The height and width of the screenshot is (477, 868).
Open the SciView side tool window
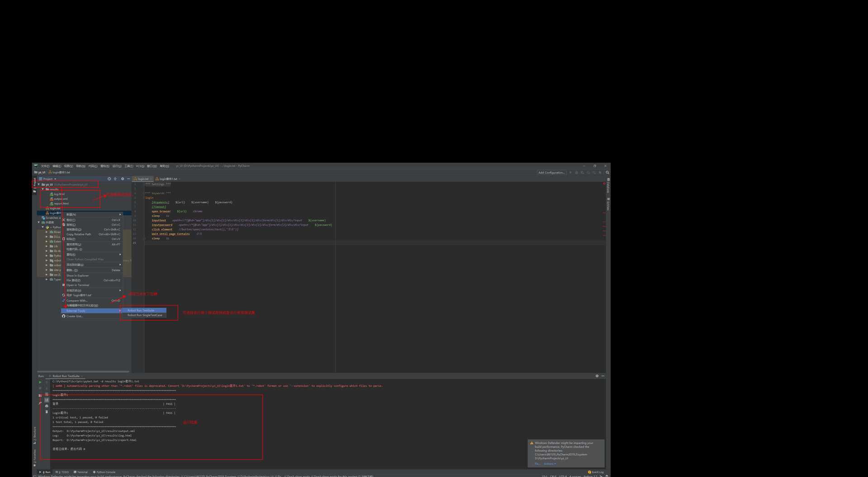click(609, 204)
